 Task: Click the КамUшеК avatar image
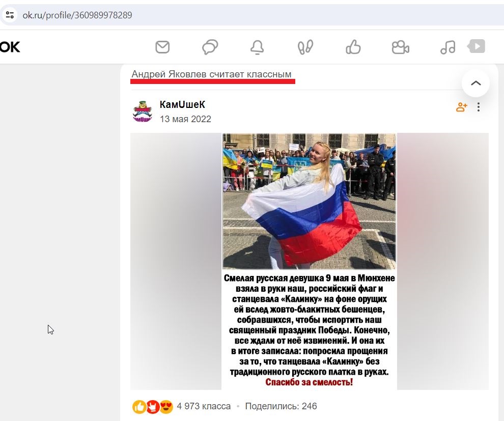[x=143, y=111]
